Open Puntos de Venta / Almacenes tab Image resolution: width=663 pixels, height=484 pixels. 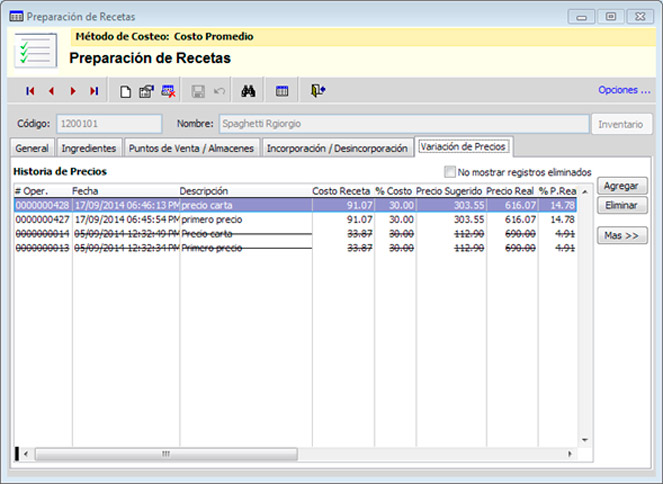[191, 148]
